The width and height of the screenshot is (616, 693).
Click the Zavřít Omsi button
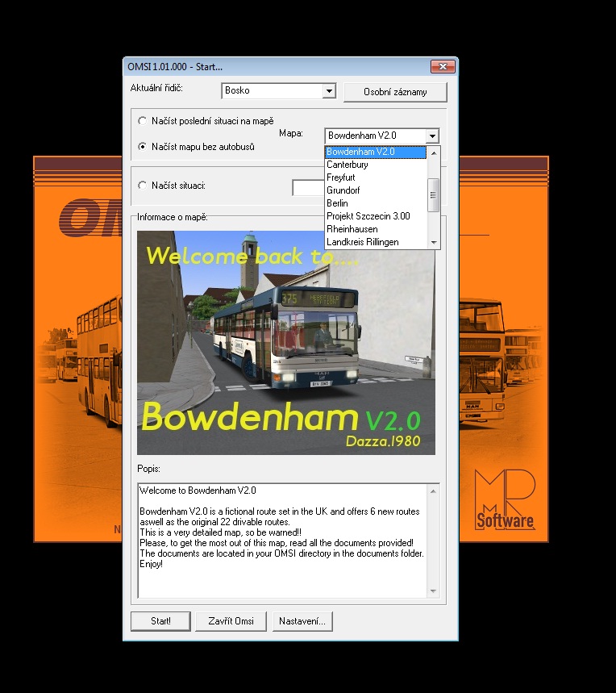pos(231,621)
